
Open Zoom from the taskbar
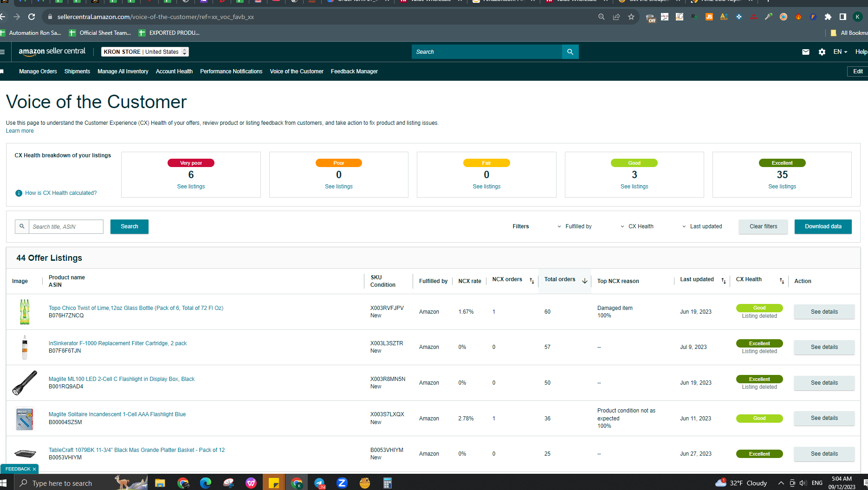click(x=342, y=483)
